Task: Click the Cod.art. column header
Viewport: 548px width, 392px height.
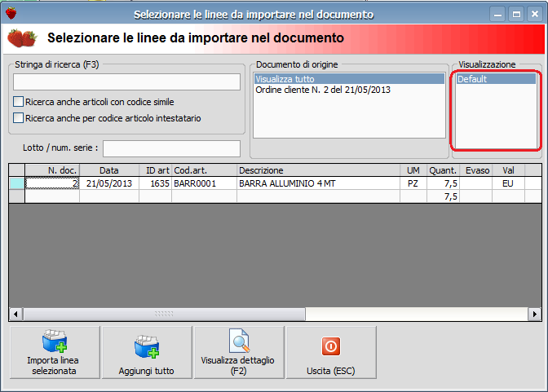Action: point(204,170)
